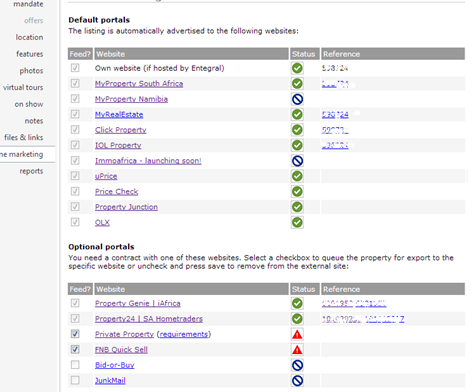This screenshot has height=392, width=474.
Task: Open the IOL Property link
Action: (x=118, y=145)
